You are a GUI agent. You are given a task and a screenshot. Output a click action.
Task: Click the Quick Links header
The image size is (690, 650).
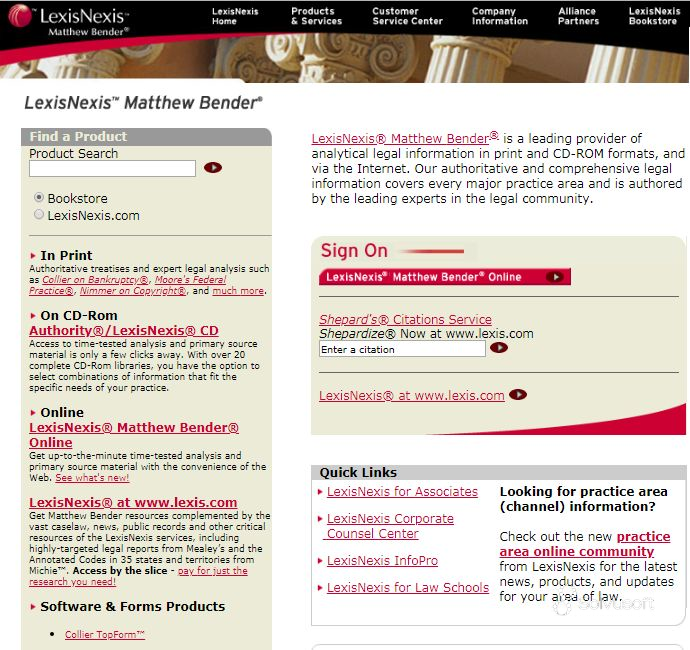498,472
